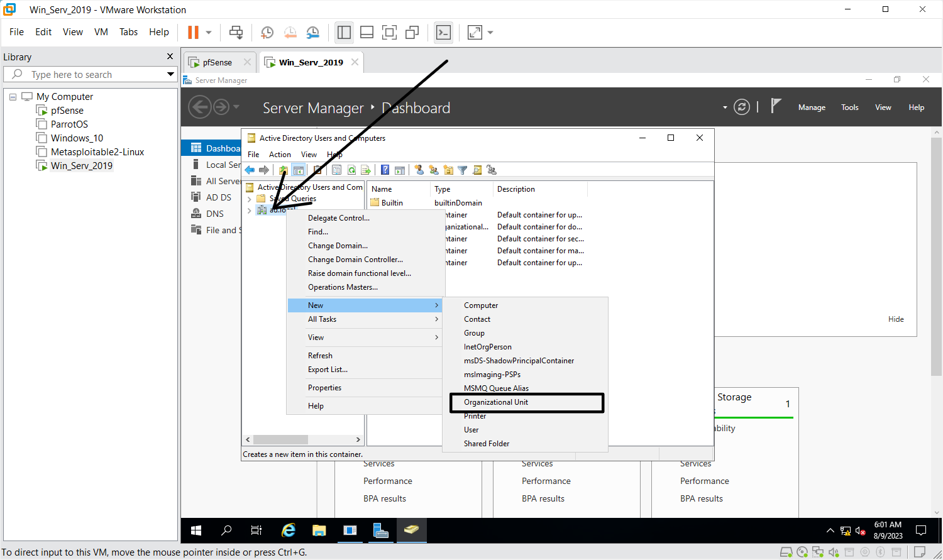Click Delegate Control in context menu

click(365, 218)
